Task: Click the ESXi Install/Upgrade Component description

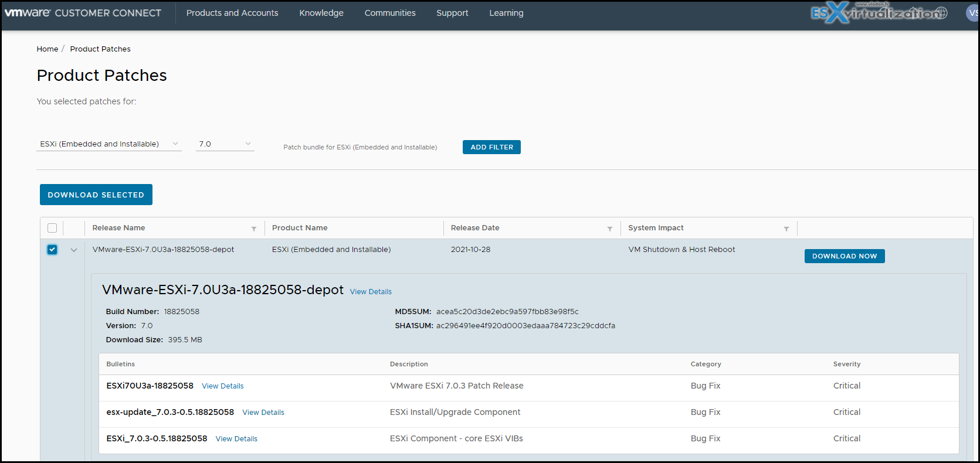Action: [x=455, y=412]
